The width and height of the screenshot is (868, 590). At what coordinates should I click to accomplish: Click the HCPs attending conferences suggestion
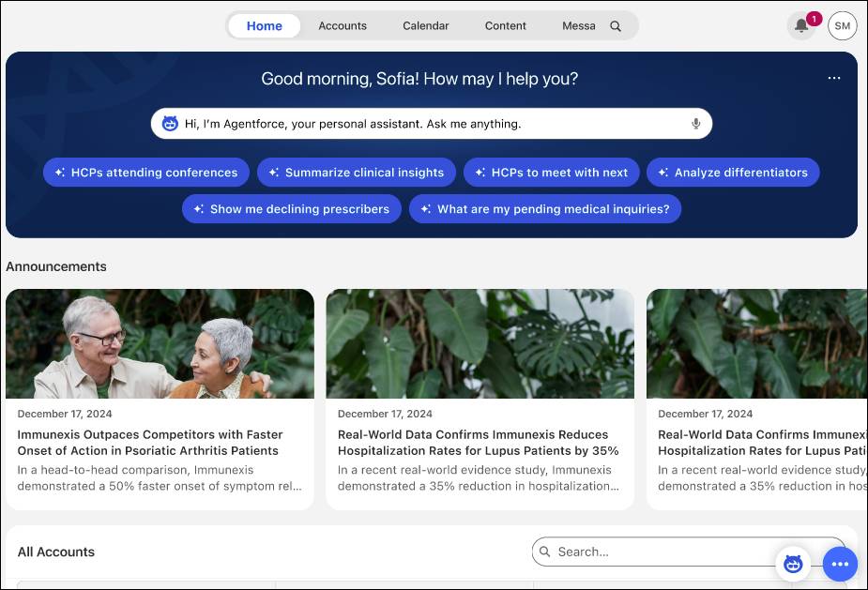(145, 172)
